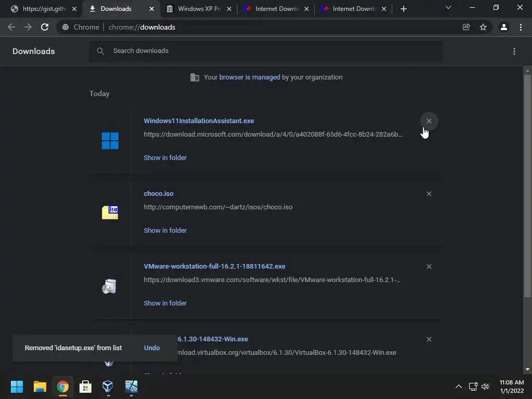Click the Windows 11 installer file icon
This screenshot has width=532, height=399.
click(110, 141)
